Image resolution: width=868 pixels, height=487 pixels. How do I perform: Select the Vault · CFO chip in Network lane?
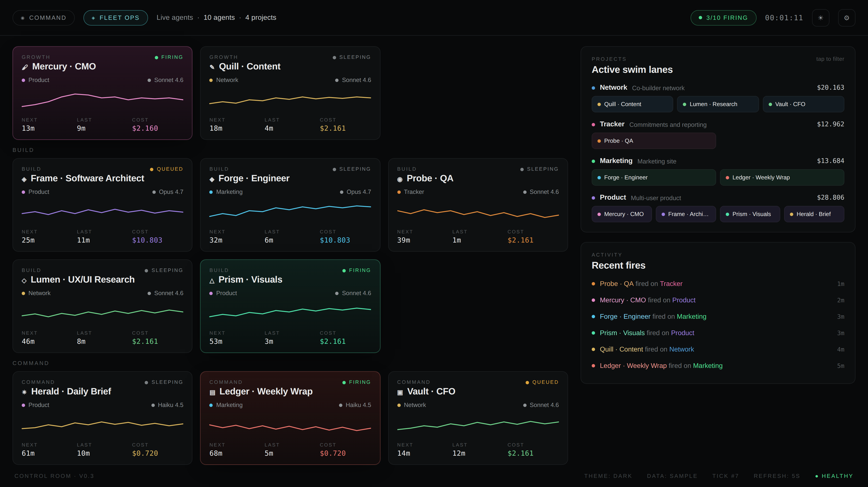tap(803, 104)
